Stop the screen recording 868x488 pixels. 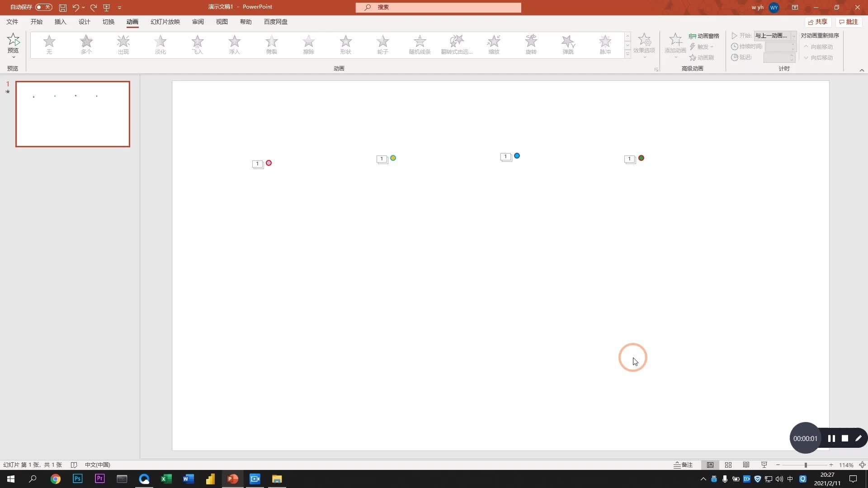pyautogui.click(x=844, y=438)
